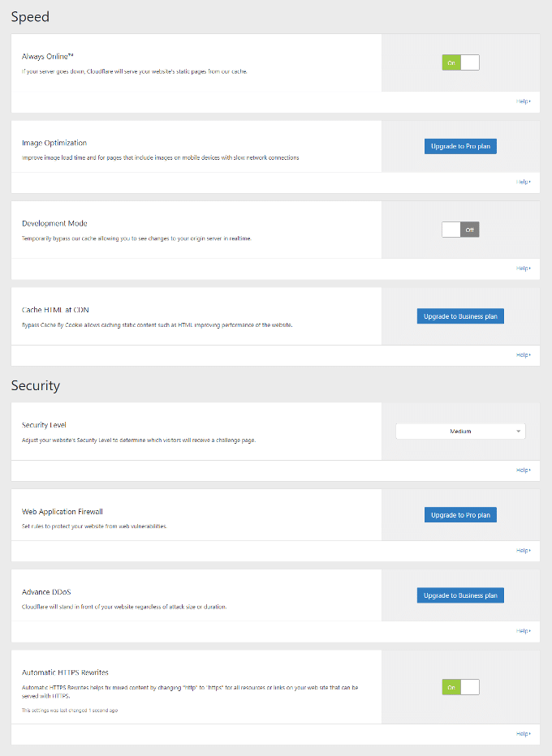This screenshot has height=756, width=552.
Task: Click the Web Application Firewall setting title
Action: pos(63,512)
